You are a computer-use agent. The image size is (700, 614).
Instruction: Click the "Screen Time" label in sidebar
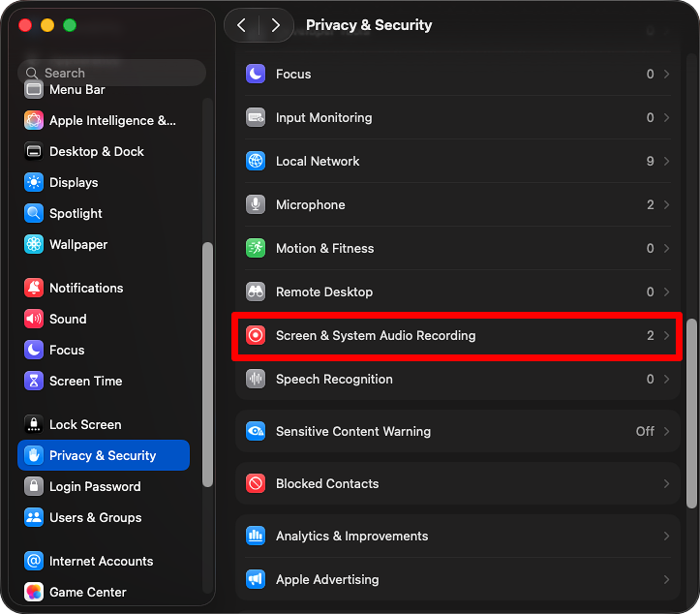tap(86, 381)
